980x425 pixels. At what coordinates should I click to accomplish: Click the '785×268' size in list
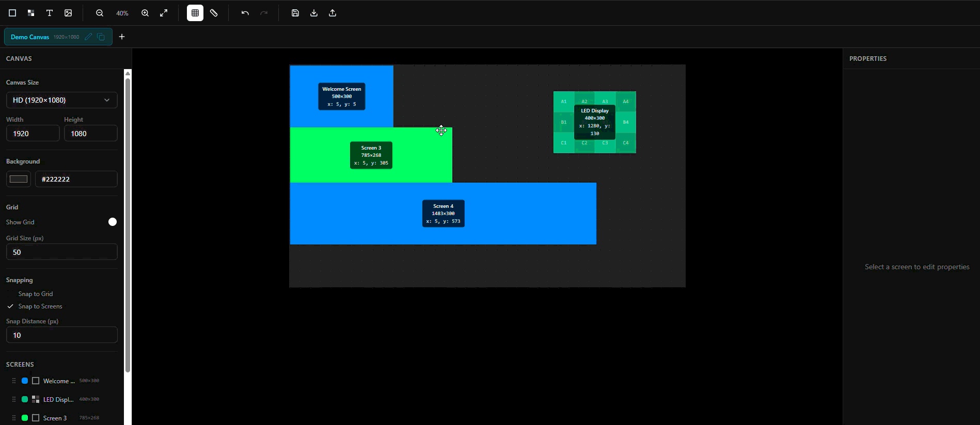point(89,418)
